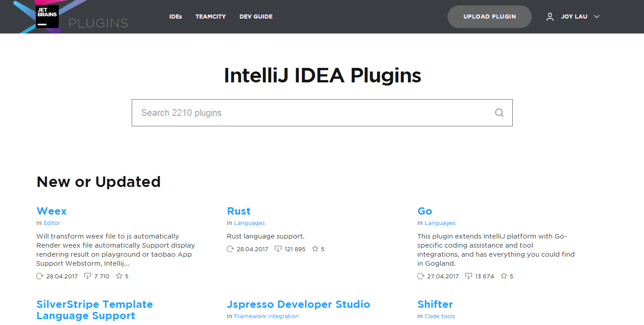
Task: Click the Go rating star icon
Action: tap(504, 276)
